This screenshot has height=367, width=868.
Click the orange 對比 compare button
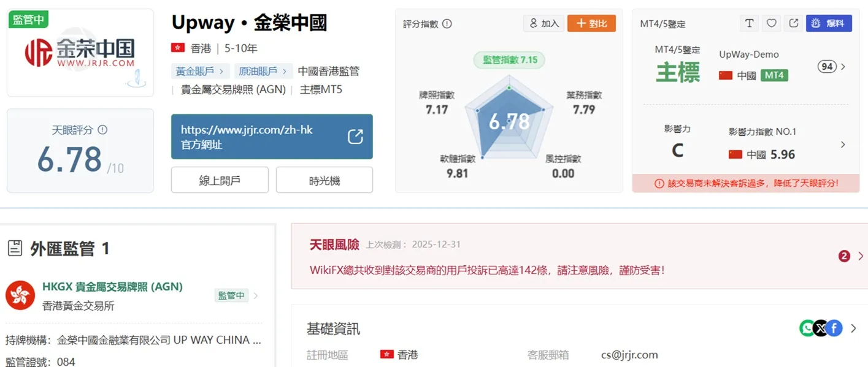click(591, 23)
